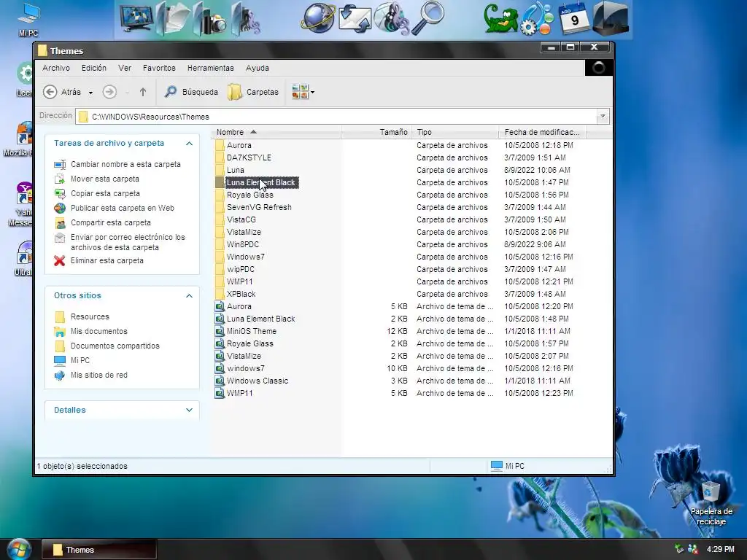Open the Start orb button
This screenshot has width=747, height=560.
(x=19, y=549)
